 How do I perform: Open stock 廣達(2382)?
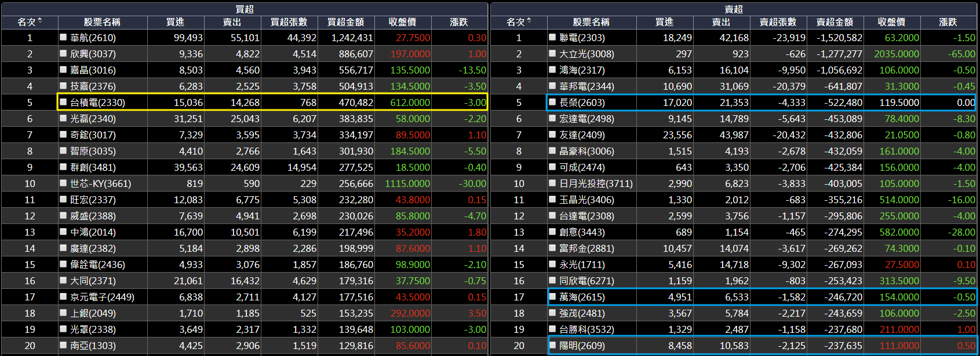tap(93, 248)
